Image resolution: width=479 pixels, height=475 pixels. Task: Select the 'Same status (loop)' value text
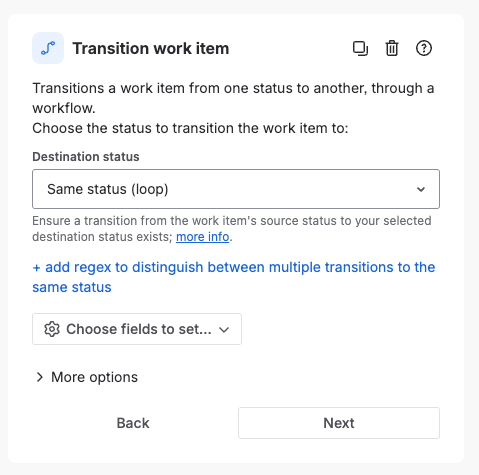[108, 189]
